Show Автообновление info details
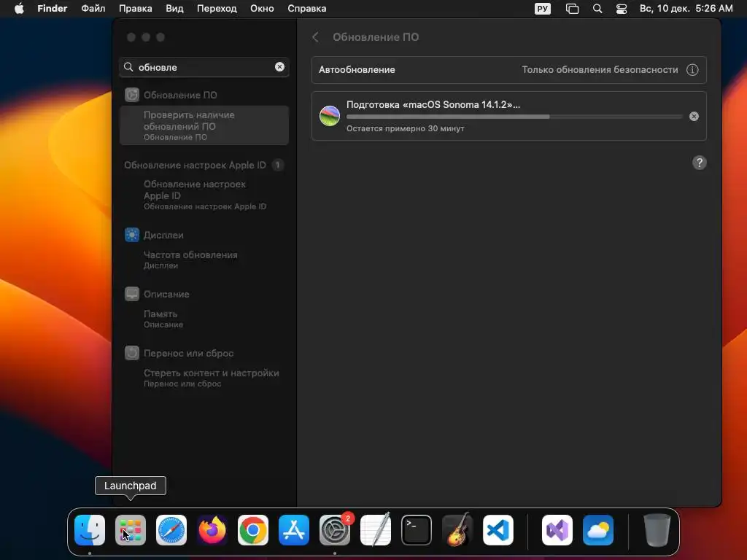The height and width of the screenshot is (560, 747). 692,70
